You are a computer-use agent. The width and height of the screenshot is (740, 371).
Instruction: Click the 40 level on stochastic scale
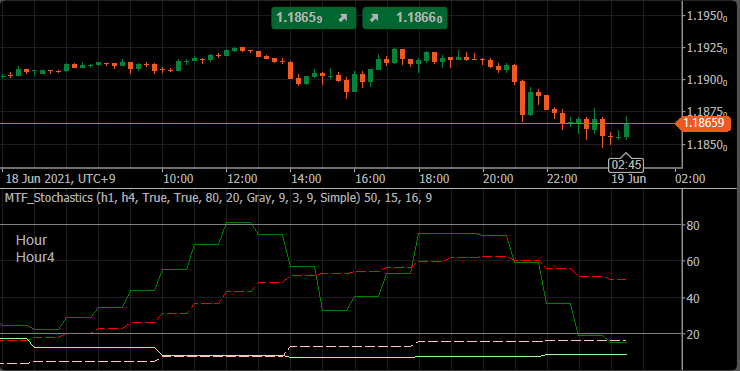tap(693, 298)
